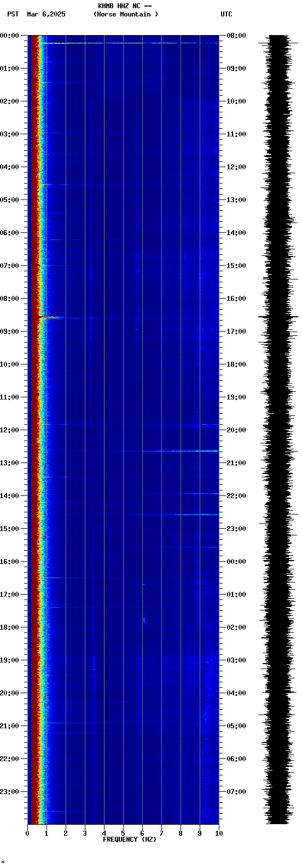Image resolution: width=302 pixels, height=868 pixels.
Task: Click the 07:00 UTC time label
Action: [236, 792]
